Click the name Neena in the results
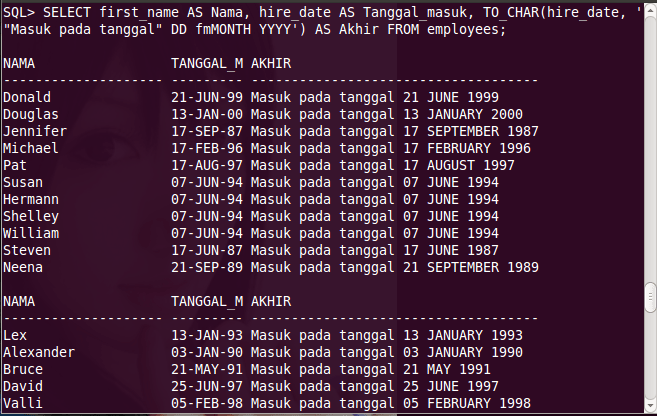This screenshot has height=416, width=657. (23, 267)
